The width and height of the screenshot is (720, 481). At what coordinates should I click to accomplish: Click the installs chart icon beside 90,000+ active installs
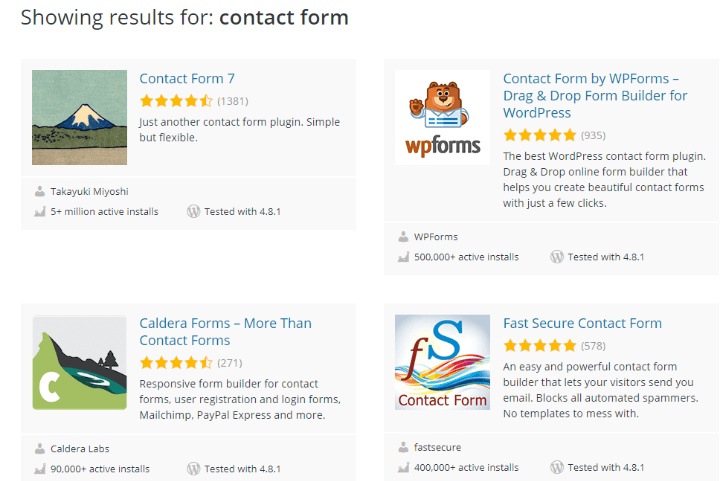point(40,468)
